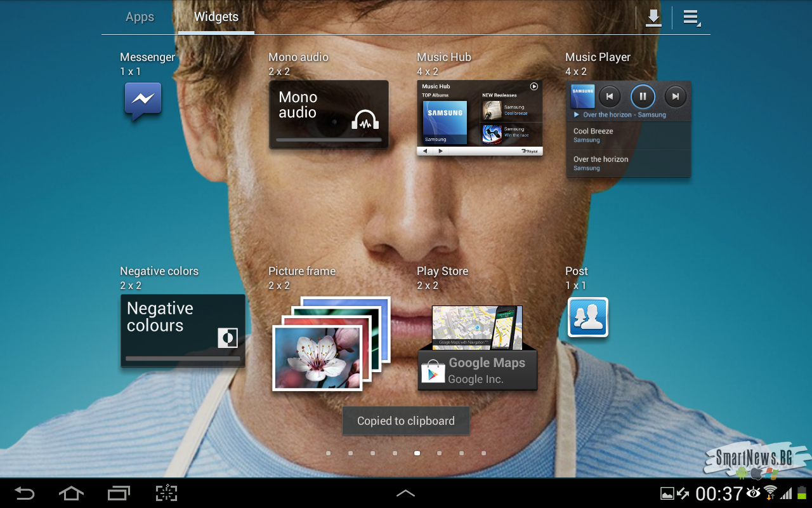The width and height of the screenshot is (812, 508).
Task: Select the Widgets tab
Action: 216,17
